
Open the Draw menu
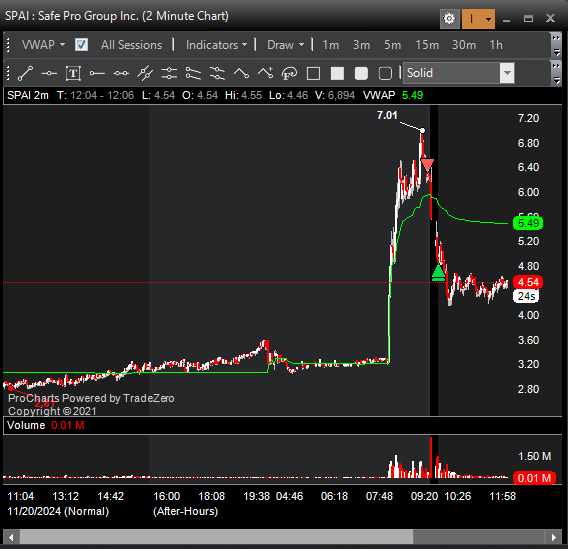click(x=285, y=45)
